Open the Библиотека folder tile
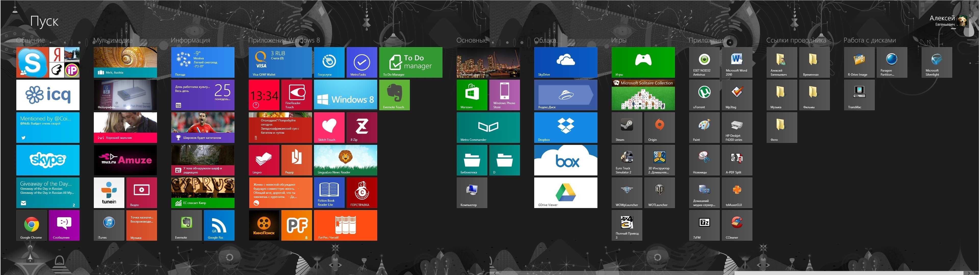 click(472, 160)
